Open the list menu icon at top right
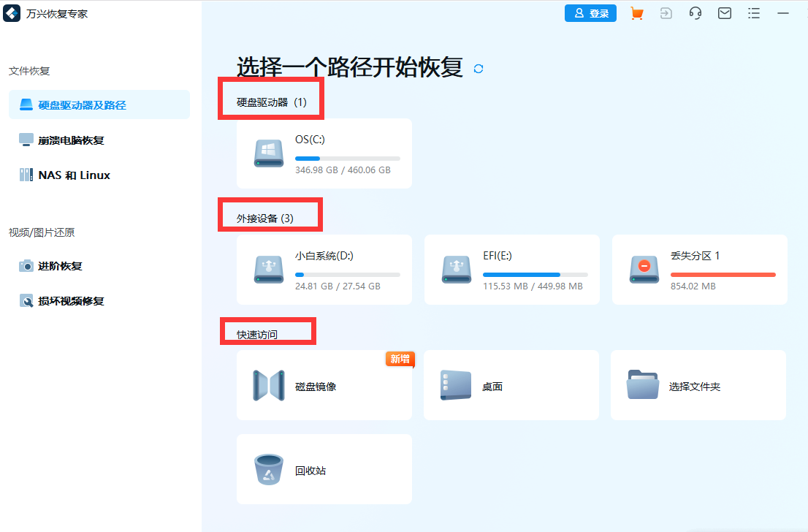Screen dimensions: 808x532 [x=753, y=13]
